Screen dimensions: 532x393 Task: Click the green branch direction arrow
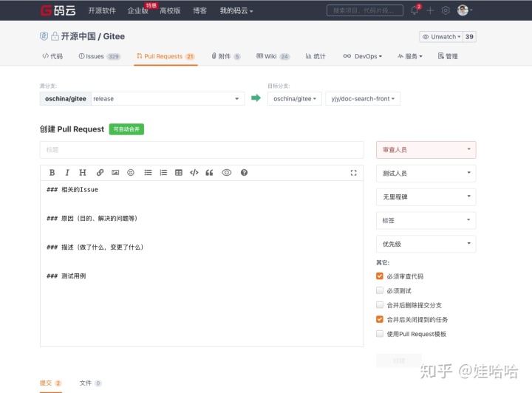point(256,98)
